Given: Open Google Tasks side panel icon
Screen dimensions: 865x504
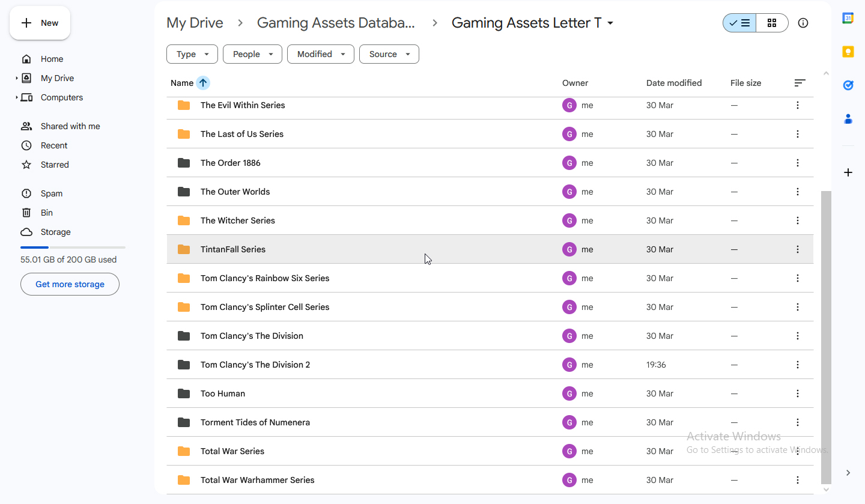Looking at the screenshot, I should [848, 85].
